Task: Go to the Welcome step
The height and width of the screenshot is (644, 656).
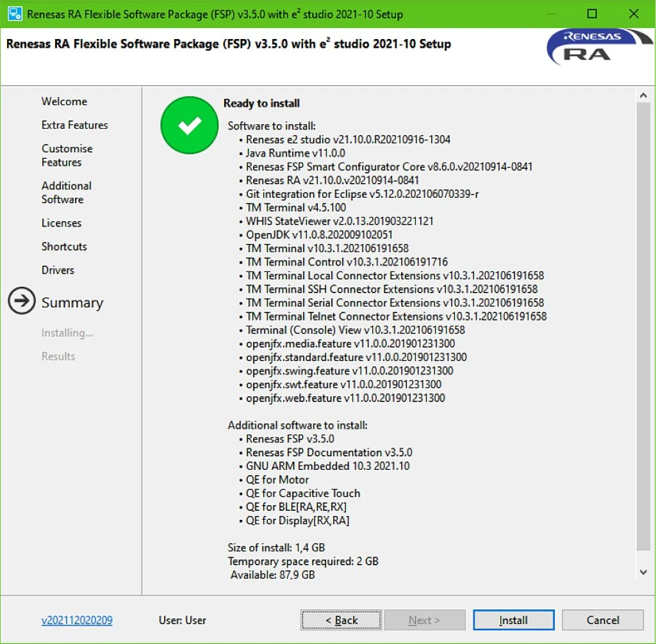Action: (64, 101)
